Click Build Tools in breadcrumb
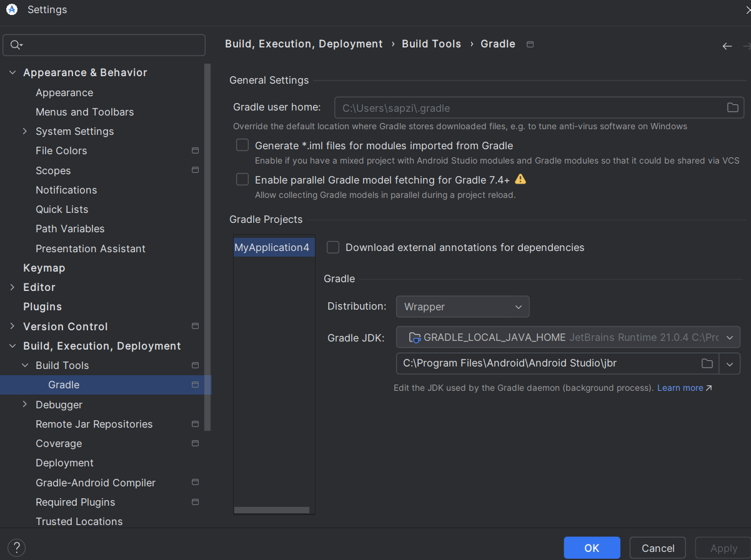 tap(431, 44)
